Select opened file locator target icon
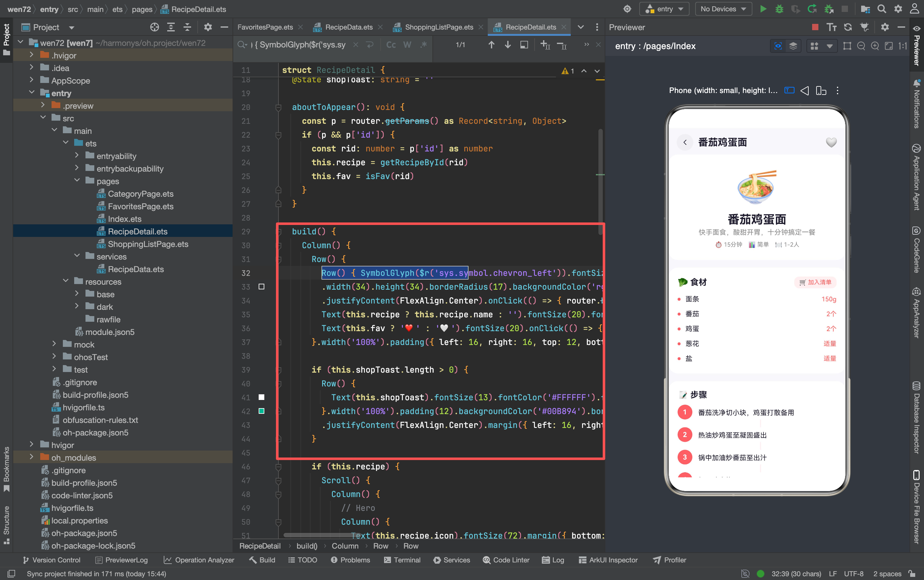 click(154, 27)
